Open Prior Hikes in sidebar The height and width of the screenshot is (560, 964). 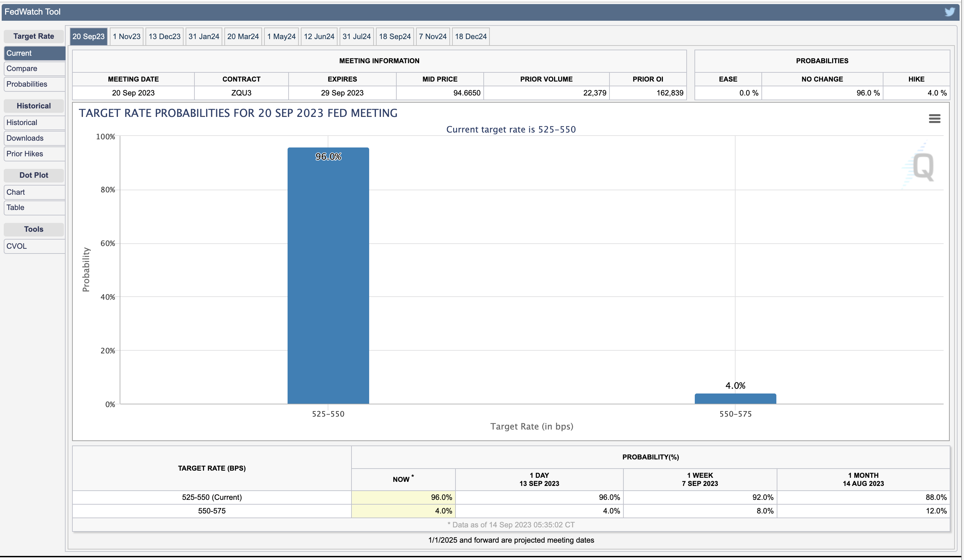pyautogui.click(x=24, y=154)
